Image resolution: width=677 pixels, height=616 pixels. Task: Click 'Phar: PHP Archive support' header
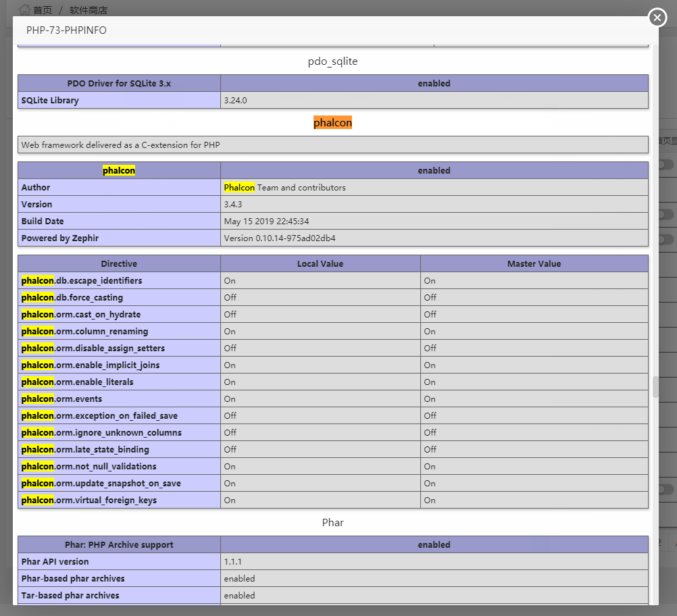[x=119, y=545]
